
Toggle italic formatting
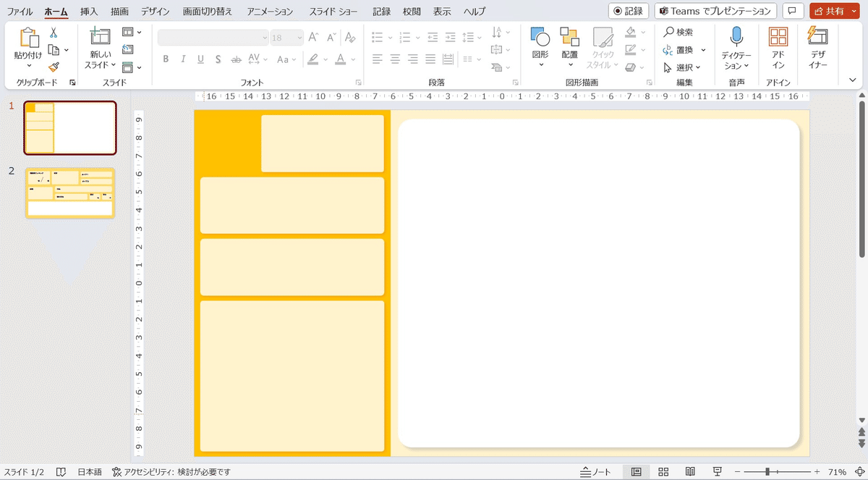[x=183, y=59]
